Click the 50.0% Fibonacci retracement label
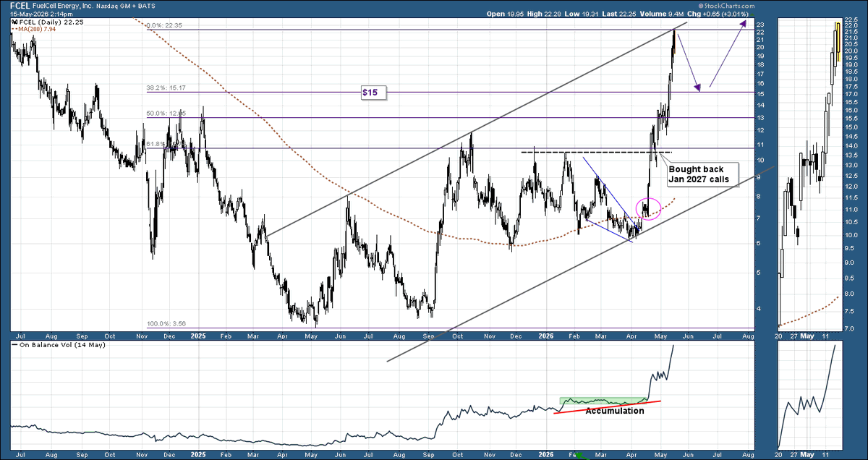The height and width of the screenshot is (460, 868). (x=168, y=114)
